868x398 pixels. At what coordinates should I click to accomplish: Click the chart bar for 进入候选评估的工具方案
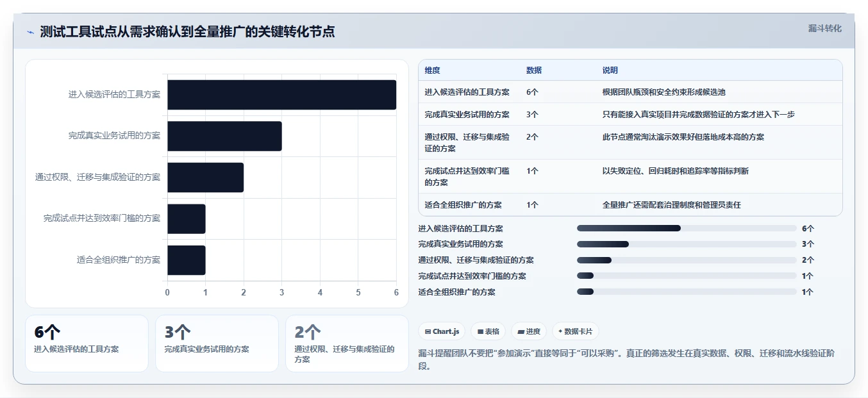[x=281, y=95]
